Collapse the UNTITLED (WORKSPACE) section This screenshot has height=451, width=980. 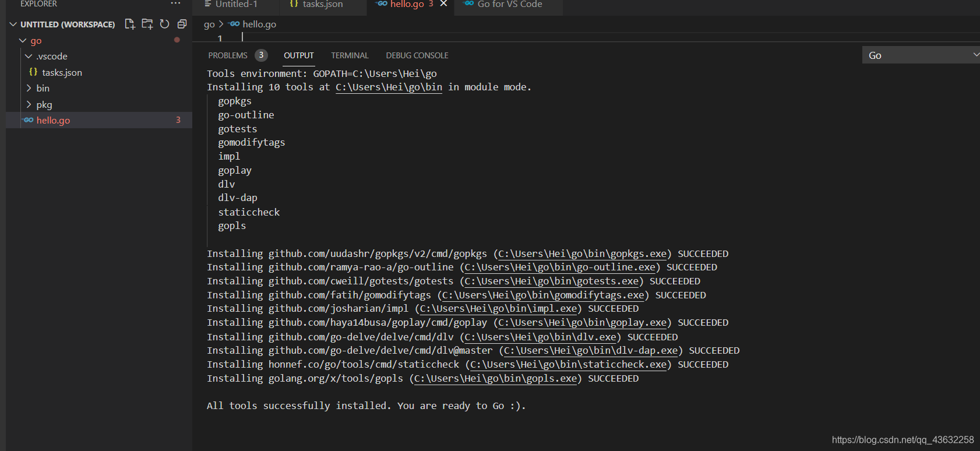click(13, 24)
